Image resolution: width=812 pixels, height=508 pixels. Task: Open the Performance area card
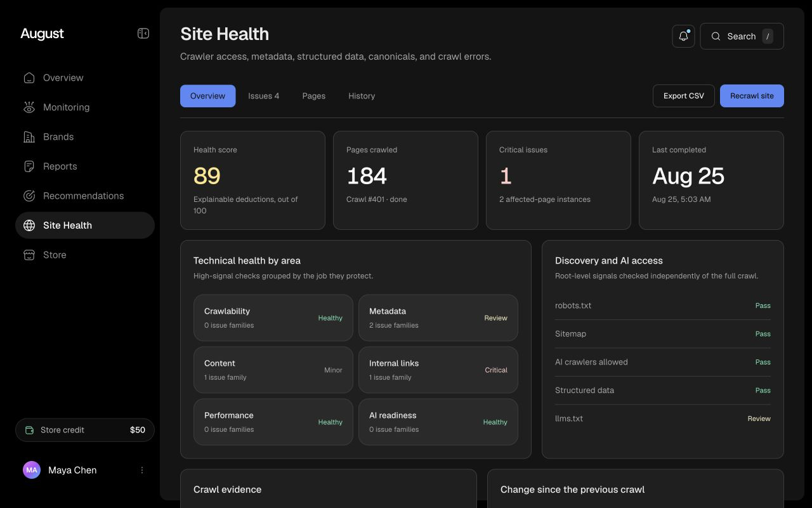273,422
